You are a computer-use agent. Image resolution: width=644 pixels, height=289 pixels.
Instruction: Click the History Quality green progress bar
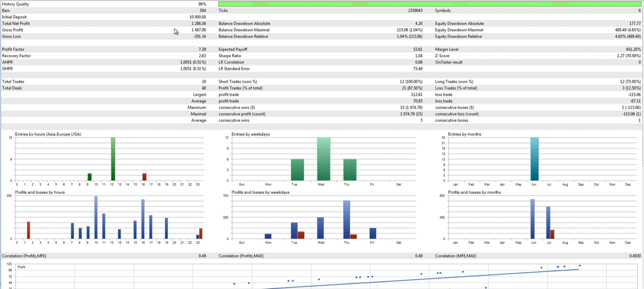431,4
